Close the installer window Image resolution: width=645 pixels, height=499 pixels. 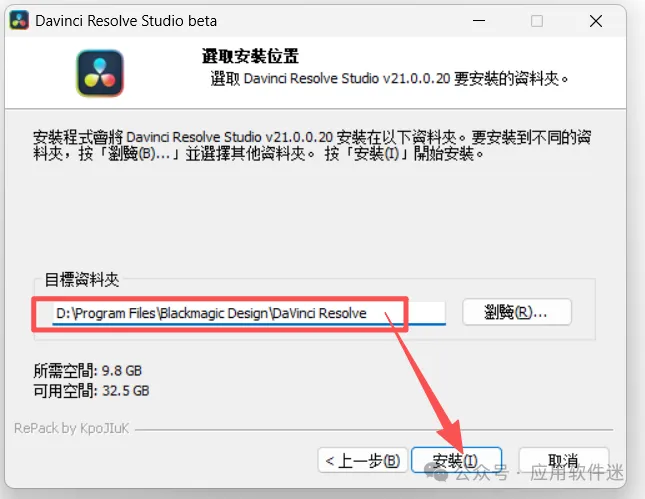(596, 21)
